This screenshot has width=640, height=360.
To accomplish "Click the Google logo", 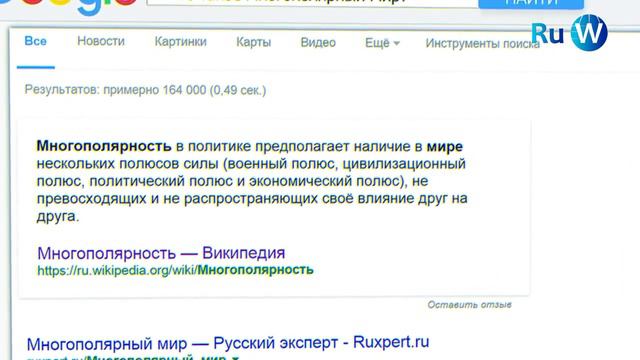I will 69,6.
